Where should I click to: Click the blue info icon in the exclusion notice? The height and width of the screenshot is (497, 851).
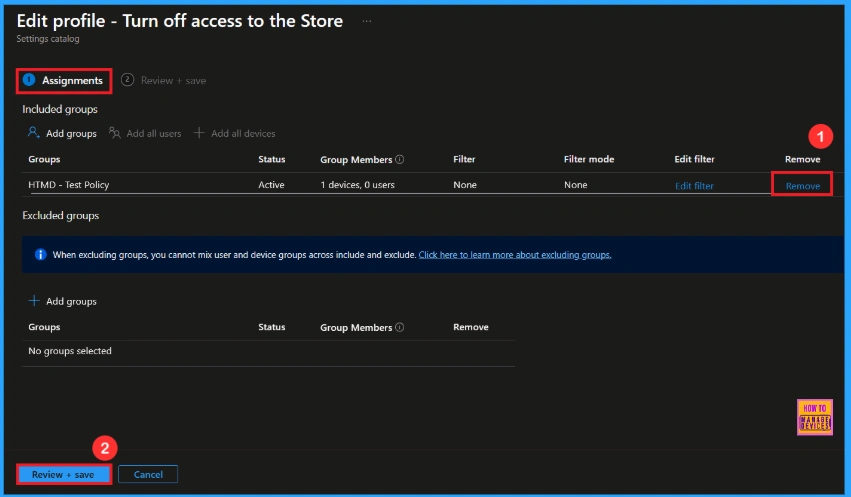[x=40, y=254]
